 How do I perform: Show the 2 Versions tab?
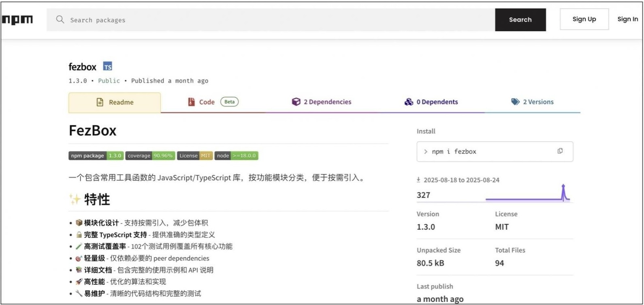532,102
